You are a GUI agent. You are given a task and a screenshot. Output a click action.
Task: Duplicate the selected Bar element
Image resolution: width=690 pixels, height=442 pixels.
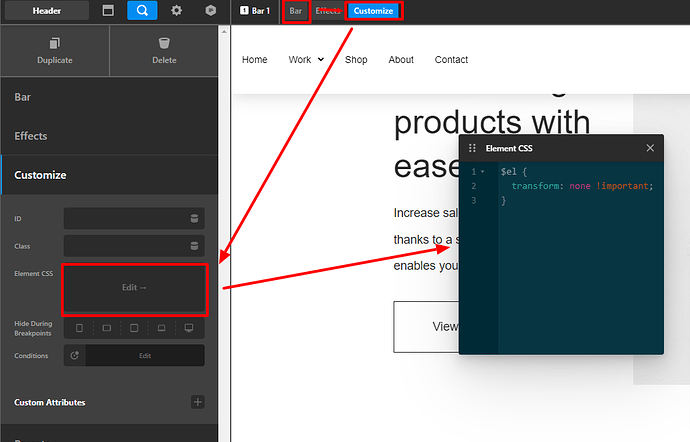pyautogui.click(x=55, y=50)
